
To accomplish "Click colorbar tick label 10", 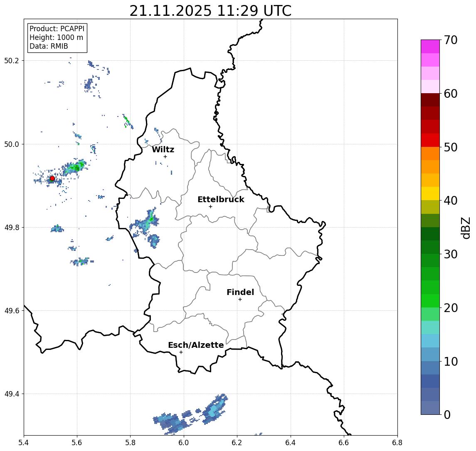I will pos(451,362).
